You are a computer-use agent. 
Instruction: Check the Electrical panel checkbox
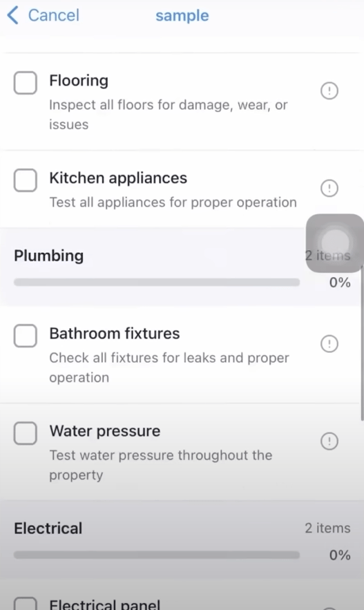(26, 603)
